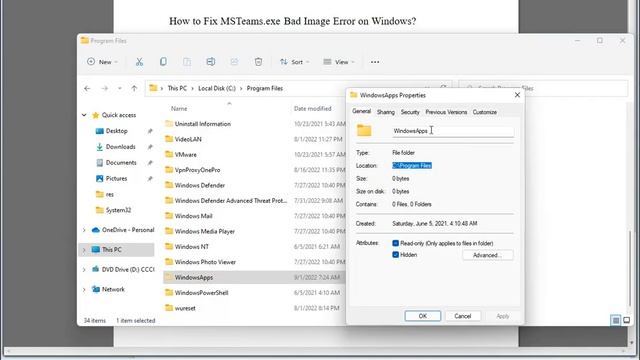The image size is (640, 360).
Task: Open the res folder in Quick access
Action: [x=105, y=195]
